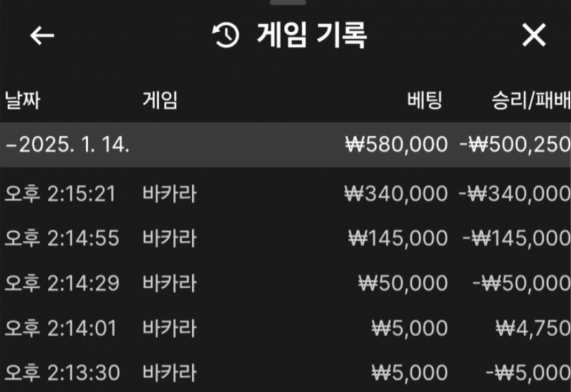Click the ₩145,000 bet amount

point(398,238)
